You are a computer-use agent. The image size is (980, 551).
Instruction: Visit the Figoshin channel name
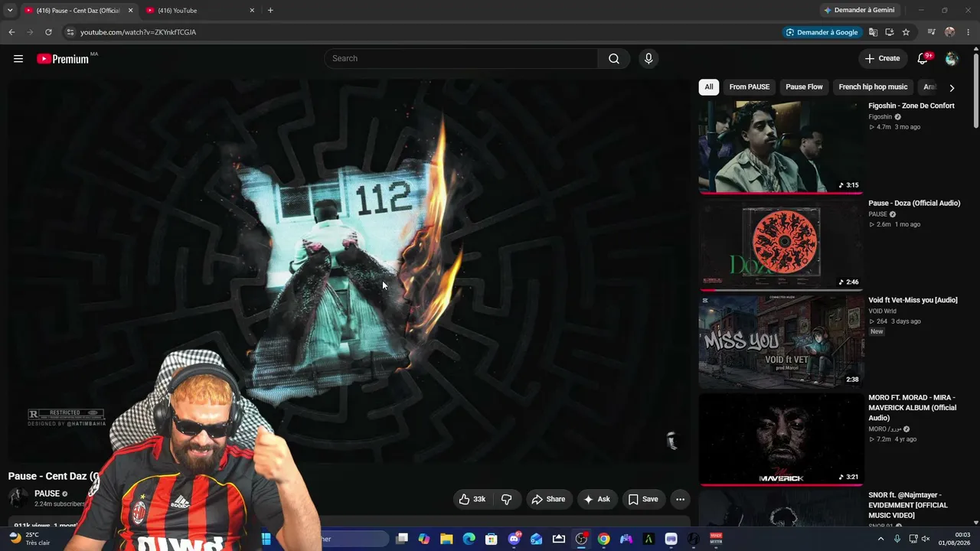point(880,117)
